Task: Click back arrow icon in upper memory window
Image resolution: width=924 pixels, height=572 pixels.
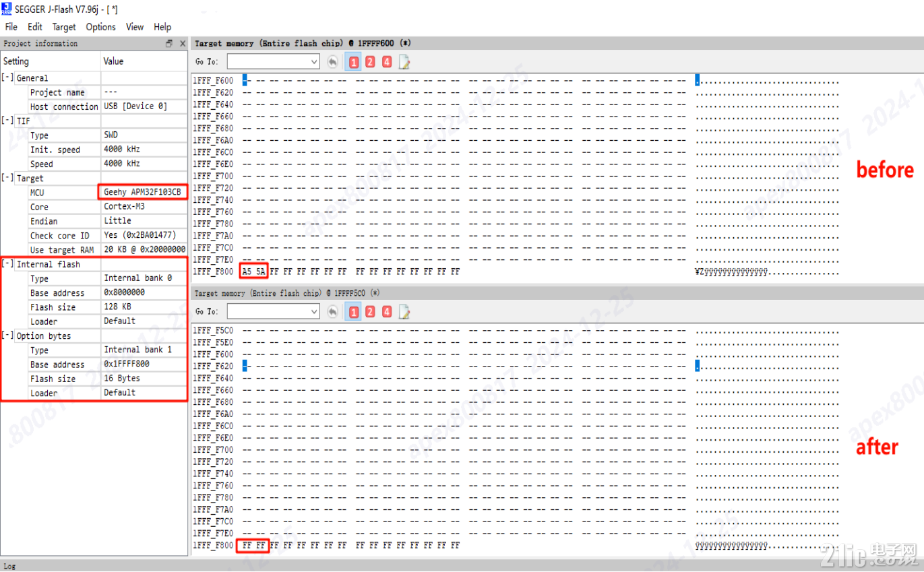Action: point(333,62)
